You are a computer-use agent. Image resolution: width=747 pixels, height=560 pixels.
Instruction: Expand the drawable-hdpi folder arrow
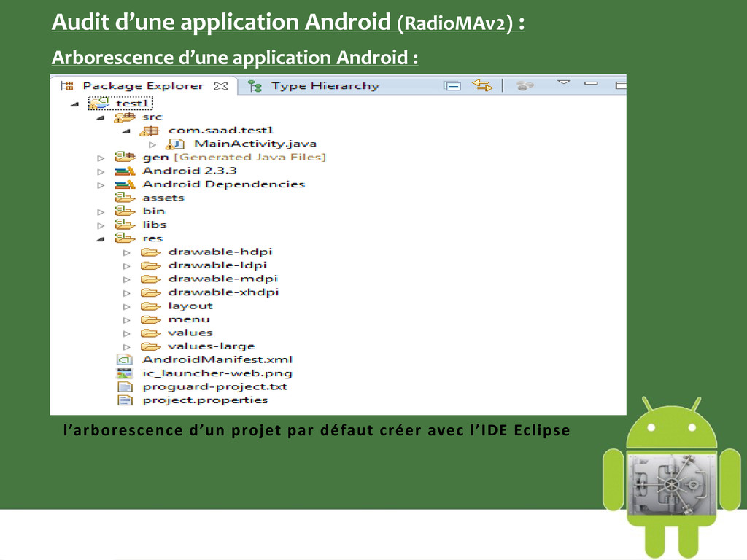click(x=127, y=252)
